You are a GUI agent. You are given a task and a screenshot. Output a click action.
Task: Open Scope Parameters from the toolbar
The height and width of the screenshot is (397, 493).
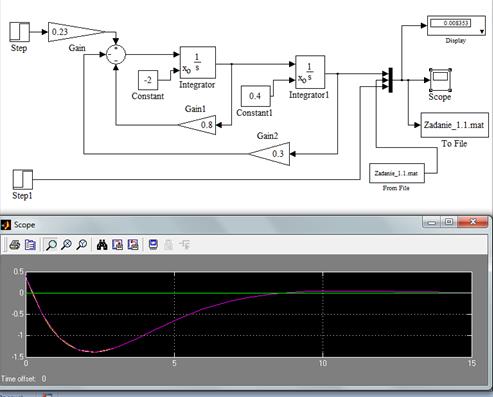coord(30,245)
